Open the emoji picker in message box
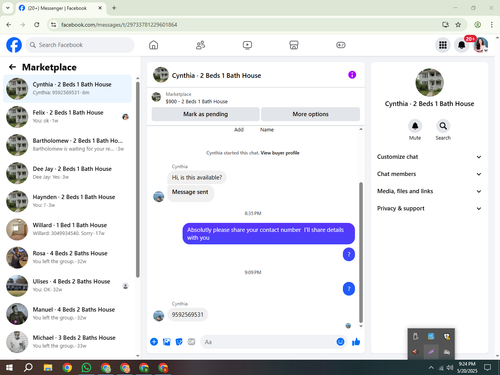This screenshot has width=500, height=375. click(340, 342)
